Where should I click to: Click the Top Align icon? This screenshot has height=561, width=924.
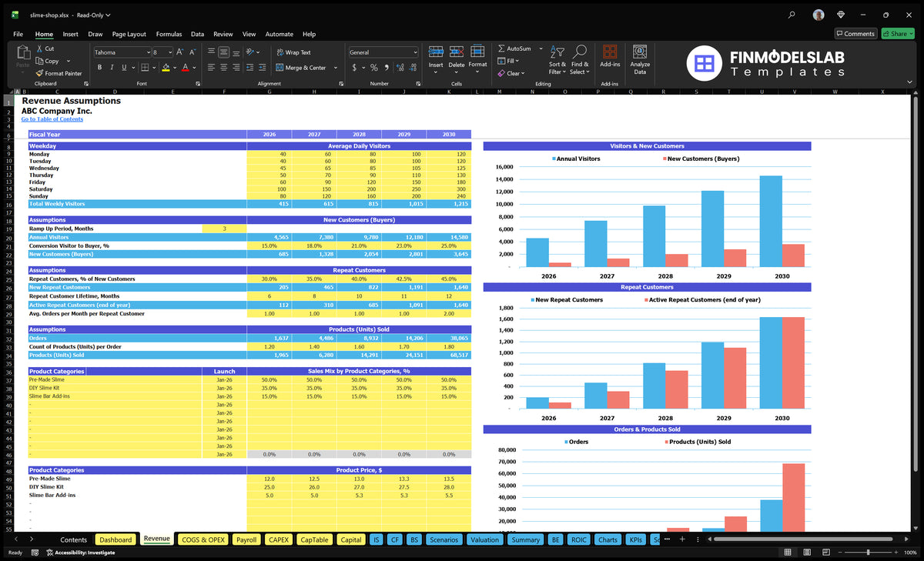(x=211, y=52)
